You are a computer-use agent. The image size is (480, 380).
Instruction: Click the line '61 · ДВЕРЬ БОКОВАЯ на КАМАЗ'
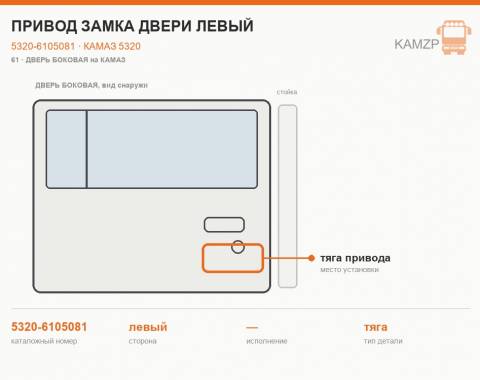click(68, 60)
